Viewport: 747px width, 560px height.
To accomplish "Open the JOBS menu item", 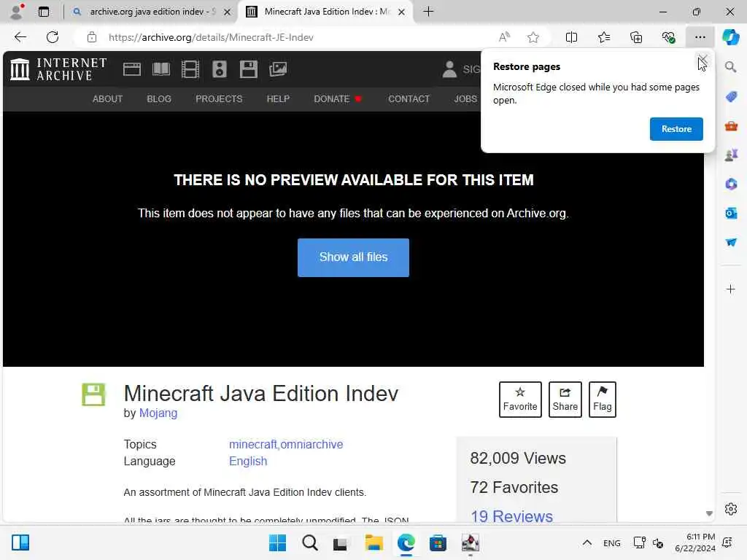I will pyautogui.click(x=465, y=99).
